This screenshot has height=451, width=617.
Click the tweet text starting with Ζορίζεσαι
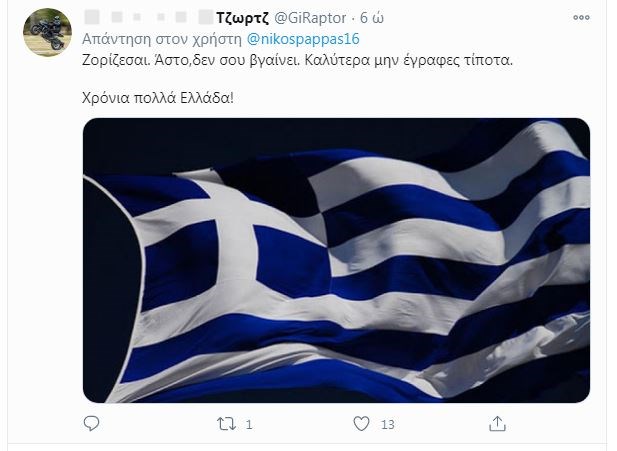click(297, 60)
